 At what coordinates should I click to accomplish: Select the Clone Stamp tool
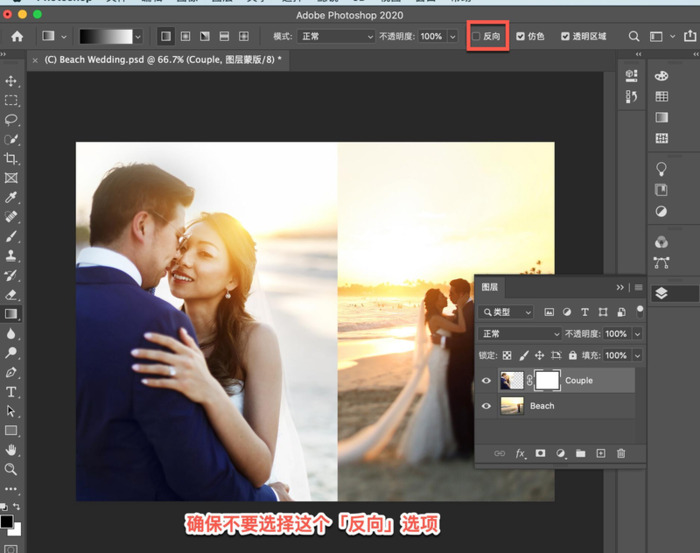[x=11, y=256]
